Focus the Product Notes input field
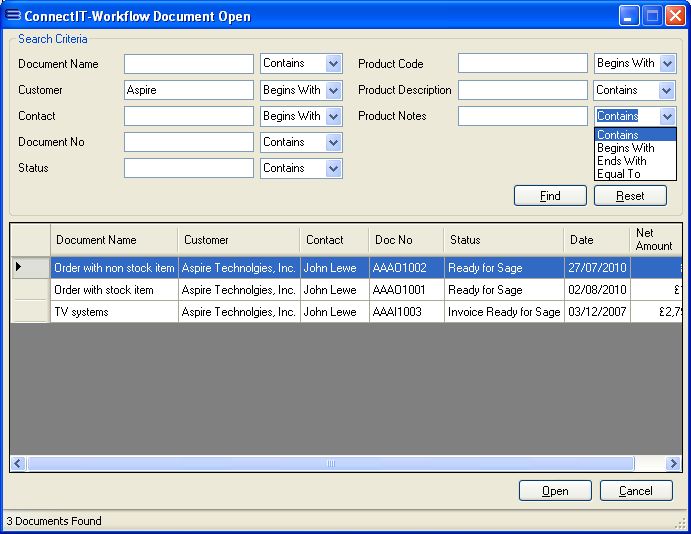 (523, 116)
